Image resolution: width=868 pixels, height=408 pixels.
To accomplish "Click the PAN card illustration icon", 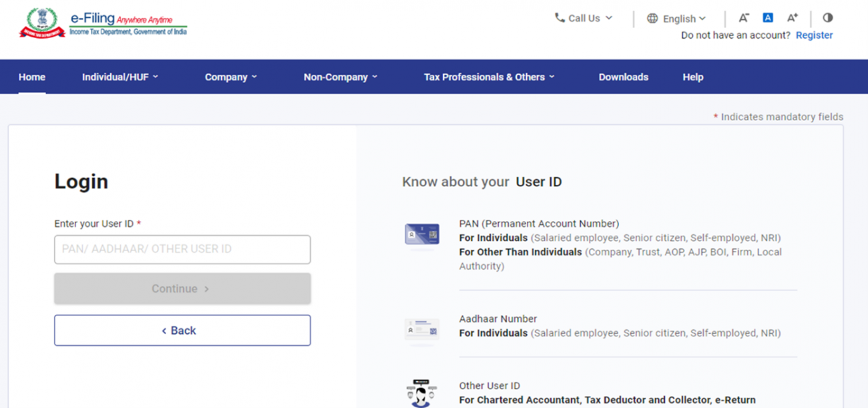I will pyautogui.click(x=421, y=234).
